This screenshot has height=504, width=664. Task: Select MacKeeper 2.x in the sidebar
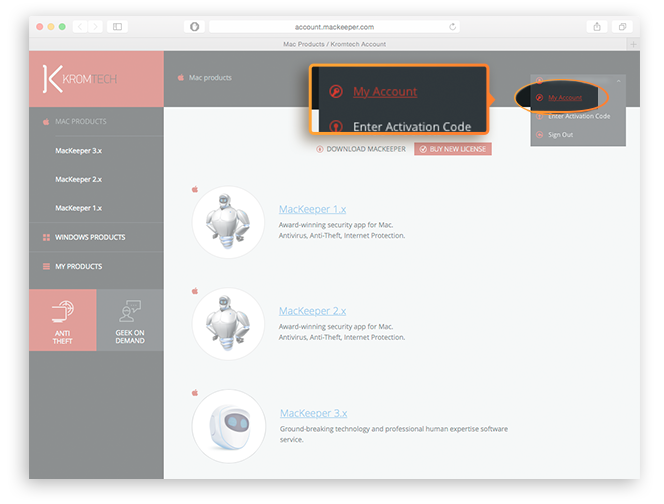click(x=78, y=180)
